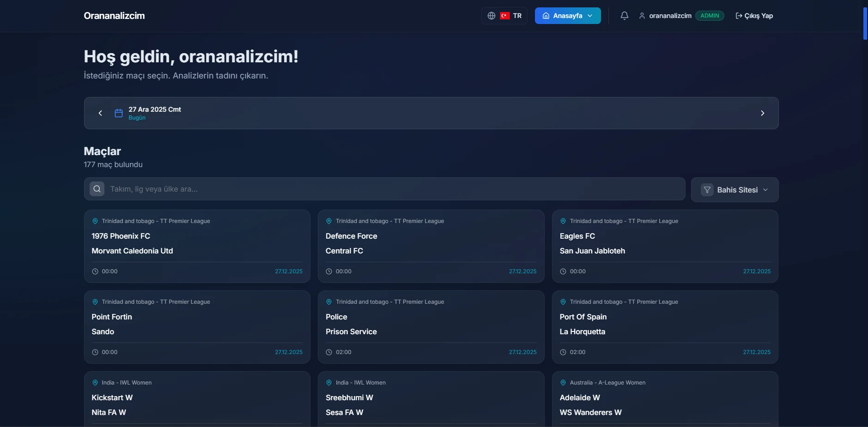Click the notification bell icon
The width and height of the screenshot is (868, 427).
(x=624, y=16)
